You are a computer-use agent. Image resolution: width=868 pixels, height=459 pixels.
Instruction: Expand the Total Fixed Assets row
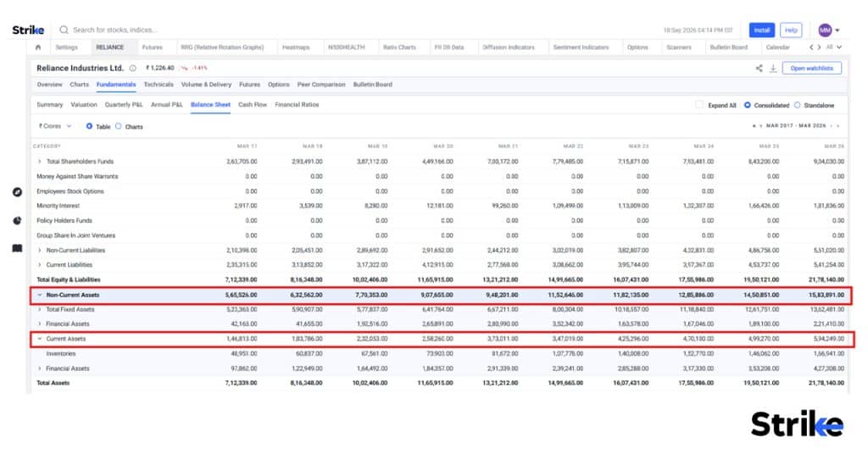pos(39,310)
